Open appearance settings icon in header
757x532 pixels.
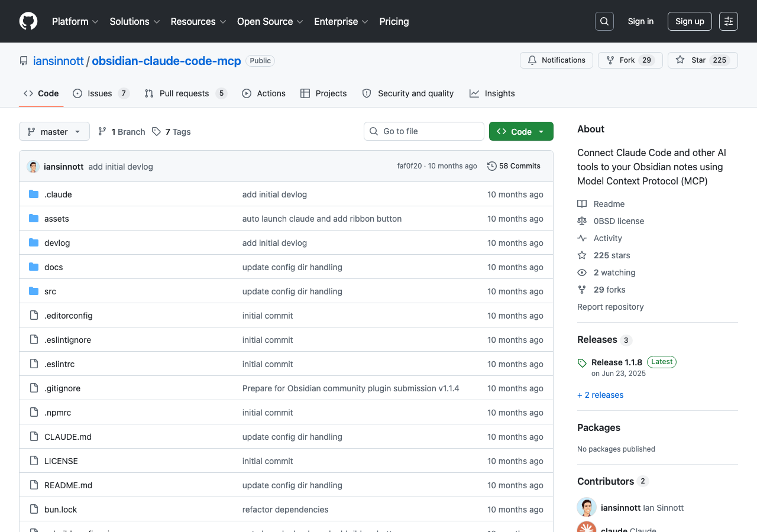728,21
